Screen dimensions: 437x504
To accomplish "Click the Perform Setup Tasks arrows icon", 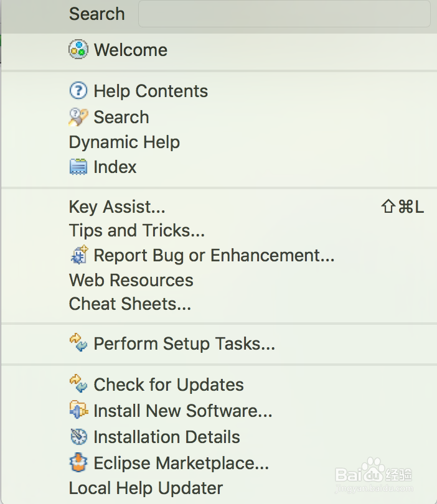I will click(x=78, y=343).
